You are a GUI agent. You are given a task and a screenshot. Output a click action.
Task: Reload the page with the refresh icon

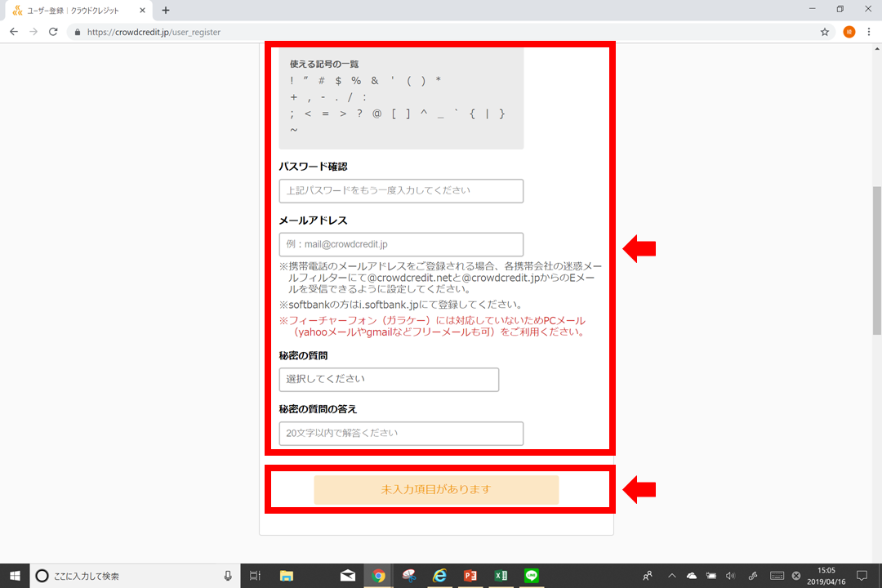pos(53,32)
